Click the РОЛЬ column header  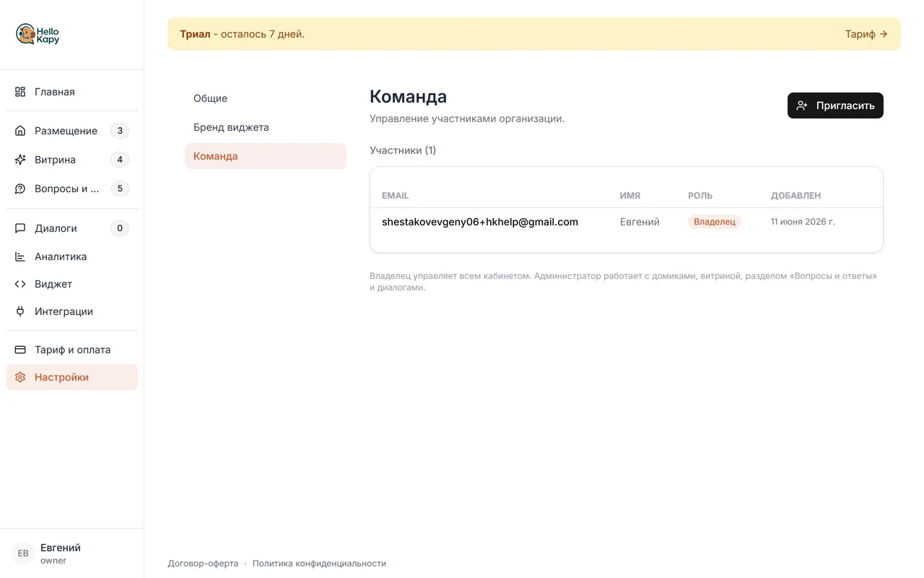(x=700, y=196)
